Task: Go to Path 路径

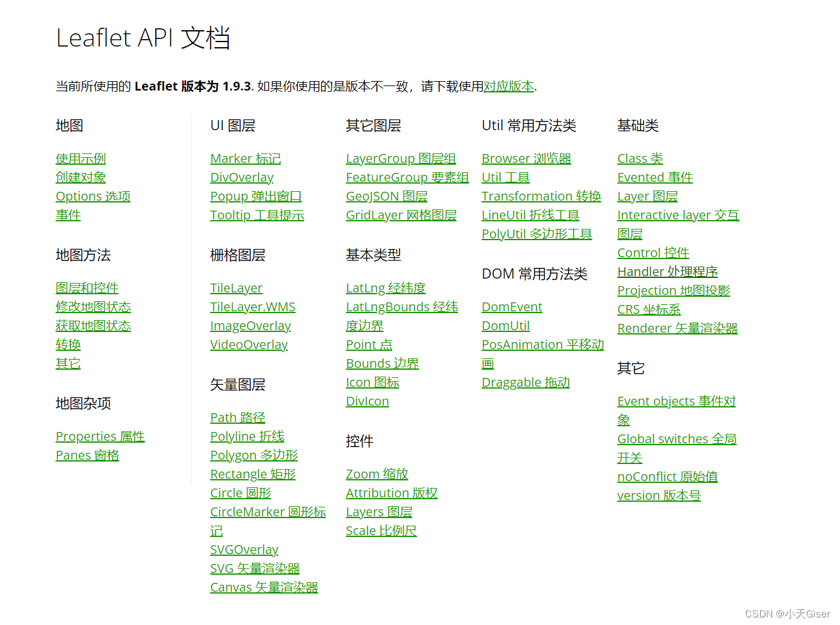Action: click(x=237, y=418)
